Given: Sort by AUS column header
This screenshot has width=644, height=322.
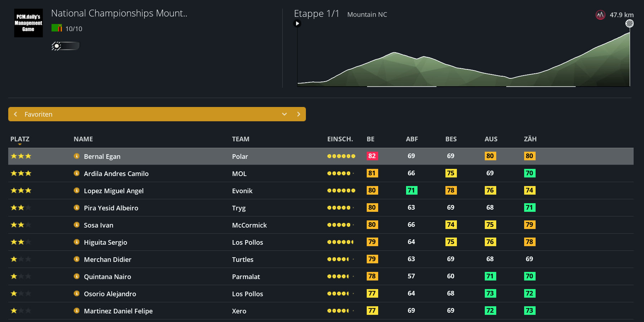Looking at the screenshot, I should [x=491, y=139].
